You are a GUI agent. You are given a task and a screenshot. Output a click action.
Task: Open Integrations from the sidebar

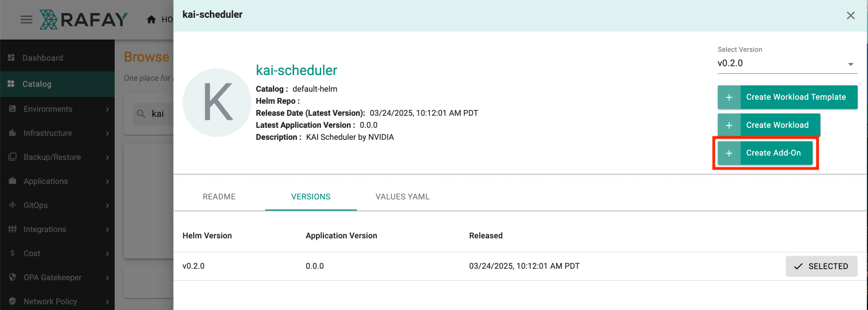(57, 229)
